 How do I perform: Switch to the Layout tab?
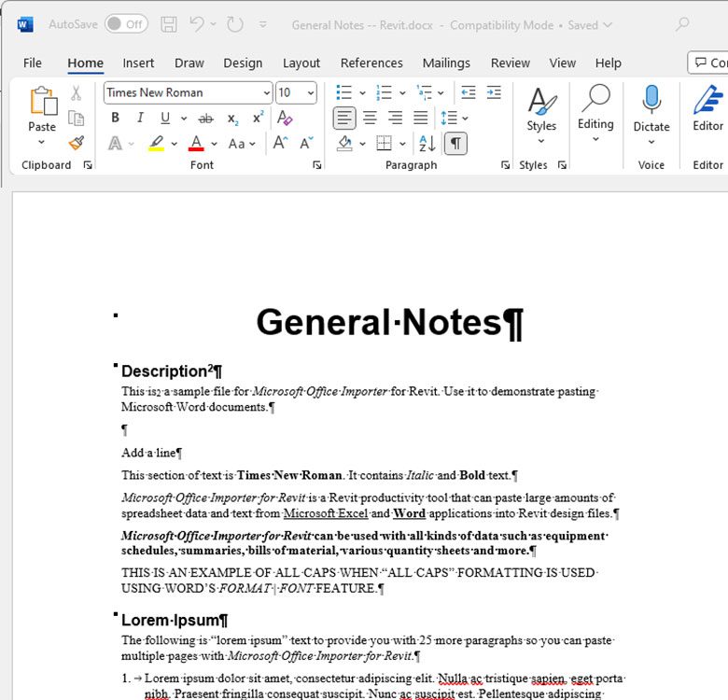tap(301, 63)
